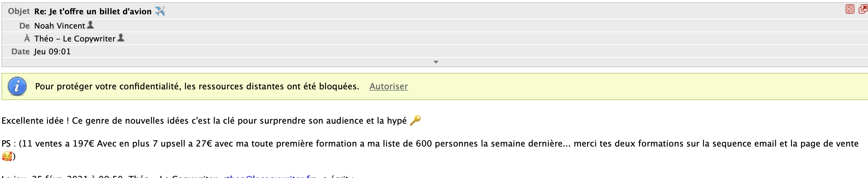
Task: Select sender name Noah Vincent
Action: click(59, 26)
